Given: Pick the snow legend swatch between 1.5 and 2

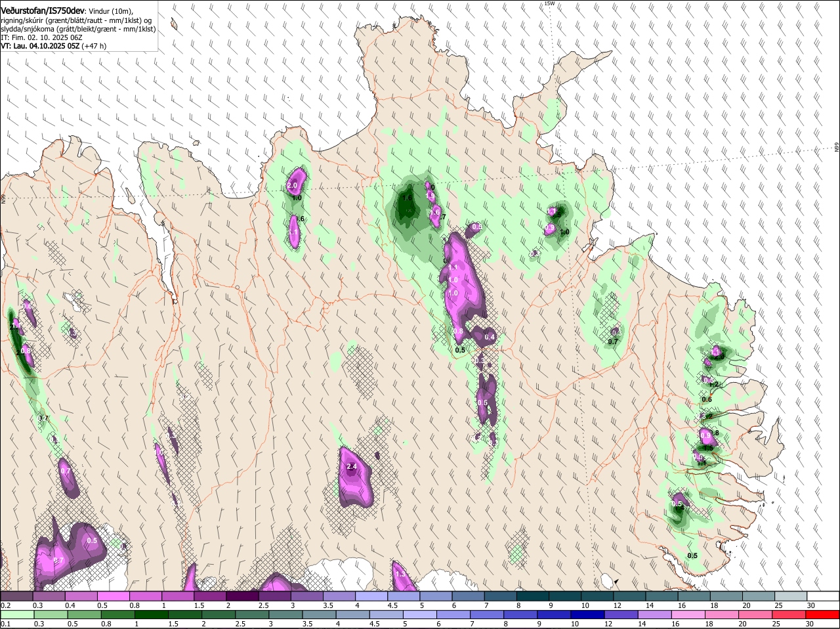Looking at the screenshot, I should click(x=210, y=596).
